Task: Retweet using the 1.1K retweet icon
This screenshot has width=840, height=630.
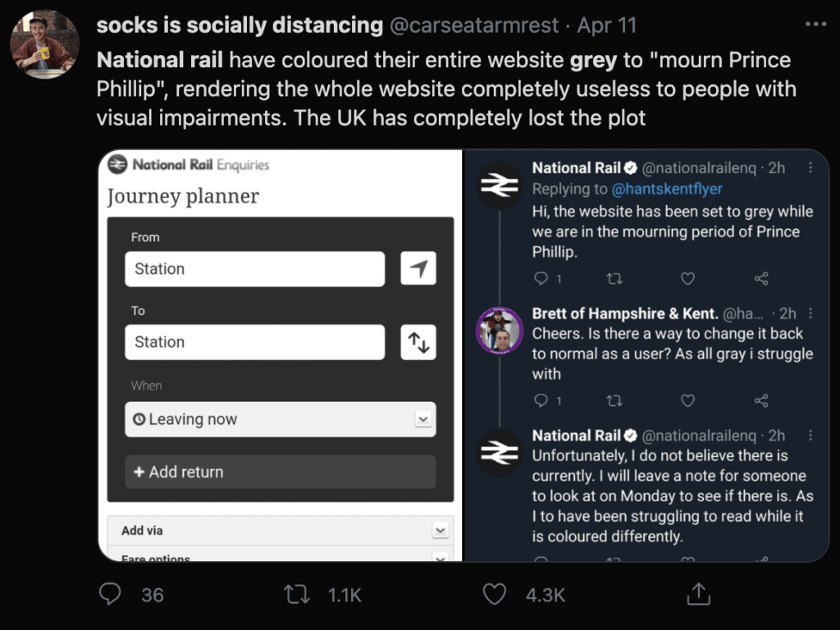Action: pyautogui.click(x=296, y=594)
